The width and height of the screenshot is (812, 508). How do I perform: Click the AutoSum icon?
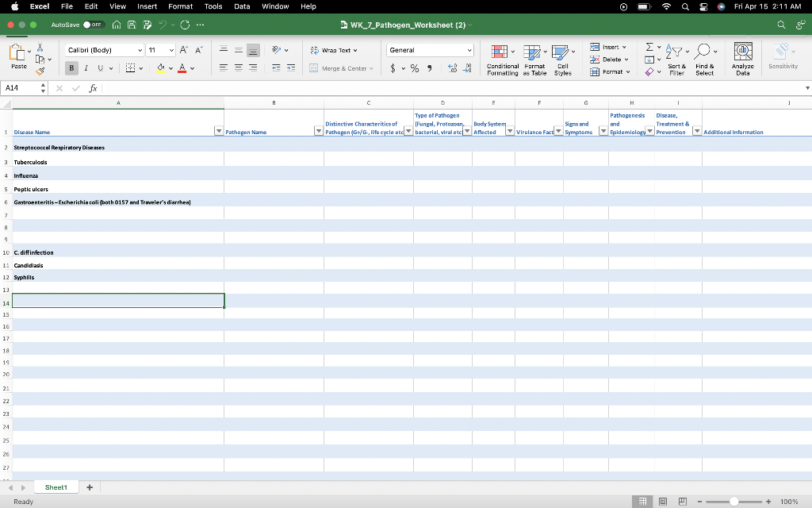[648, 48]
